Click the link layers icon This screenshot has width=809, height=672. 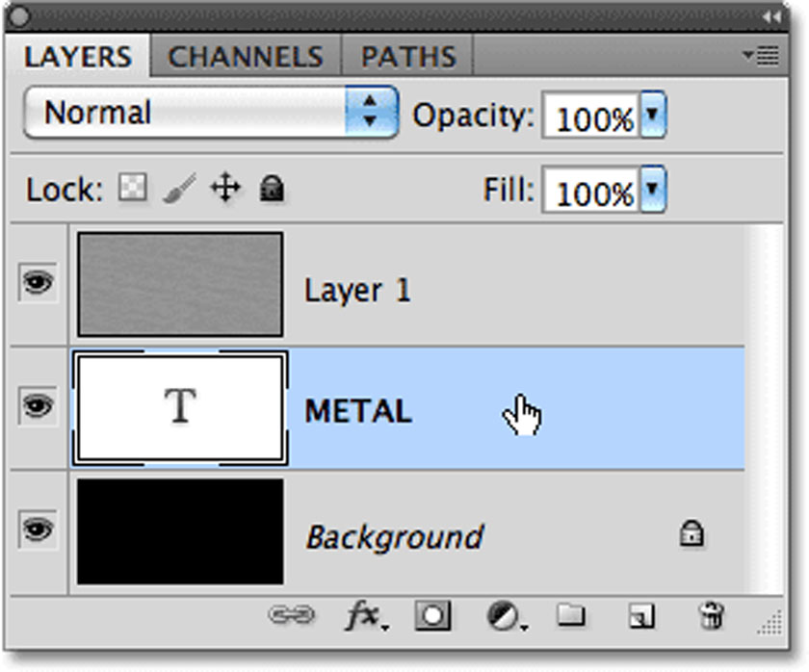[x=291, y=615]
